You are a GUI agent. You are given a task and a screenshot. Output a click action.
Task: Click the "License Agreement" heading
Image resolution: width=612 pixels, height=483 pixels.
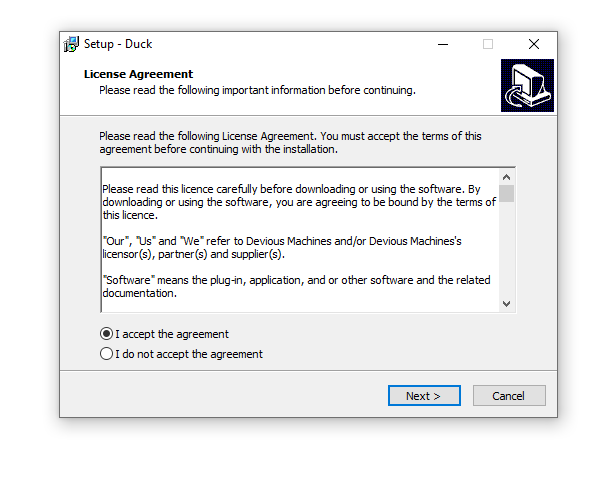coord(138,74)
